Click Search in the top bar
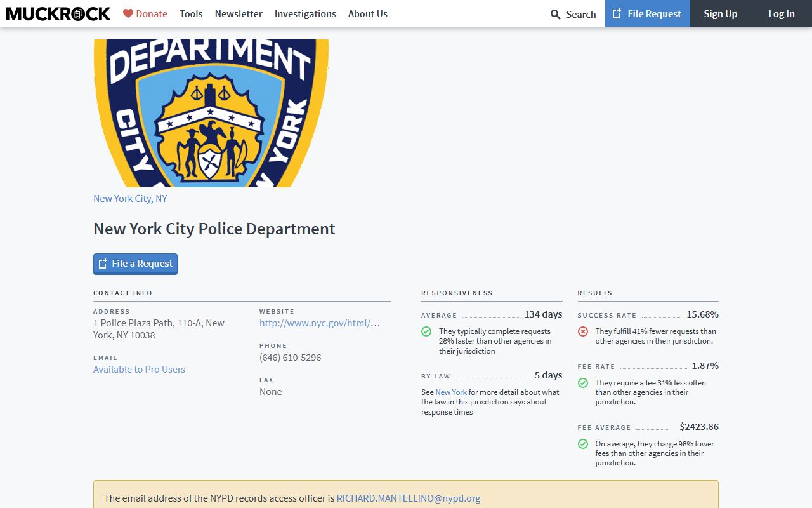The width and height of the screenshot is (812, 508). [573, 14]
